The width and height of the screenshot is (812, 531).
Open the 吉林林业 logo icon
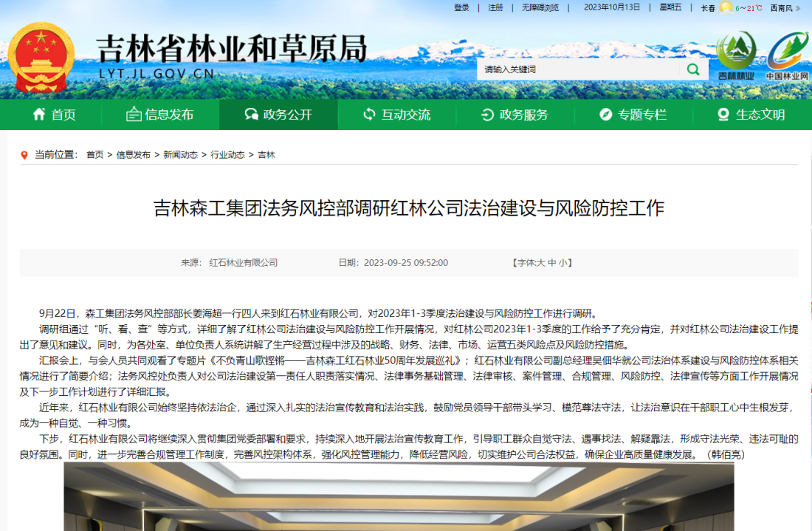tap(735, 55)
